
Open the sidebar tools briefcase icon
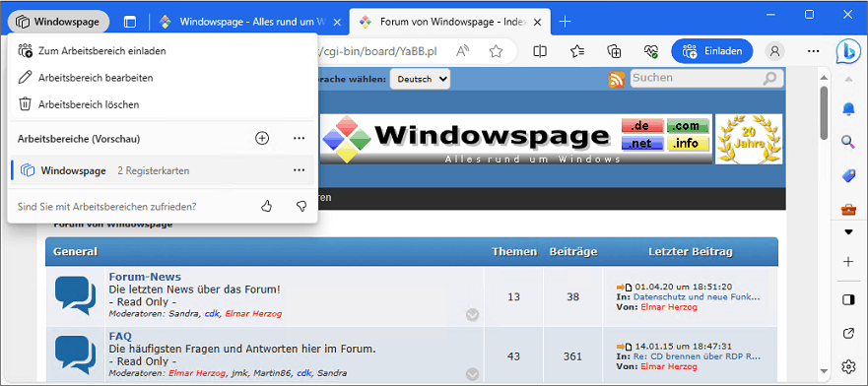848,209
